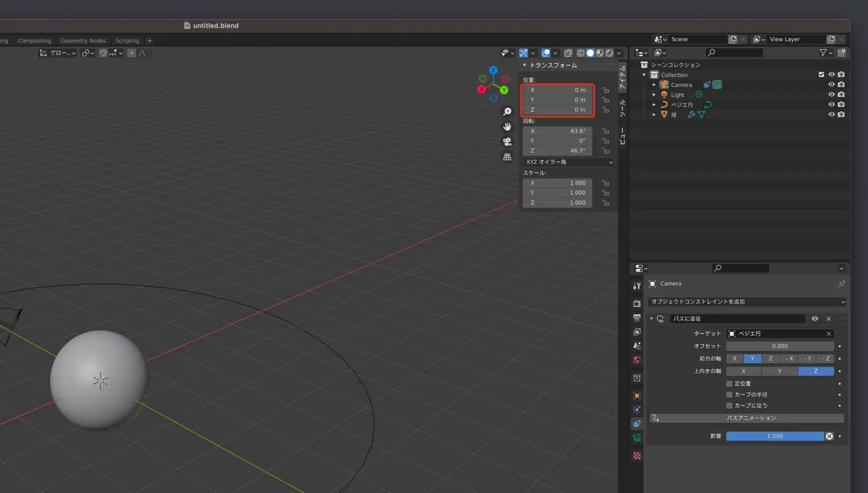This screenshot has width=868, height=493.
Task: Click the red X axis on the navigation gizmo
Action: [x=481, y=89]
